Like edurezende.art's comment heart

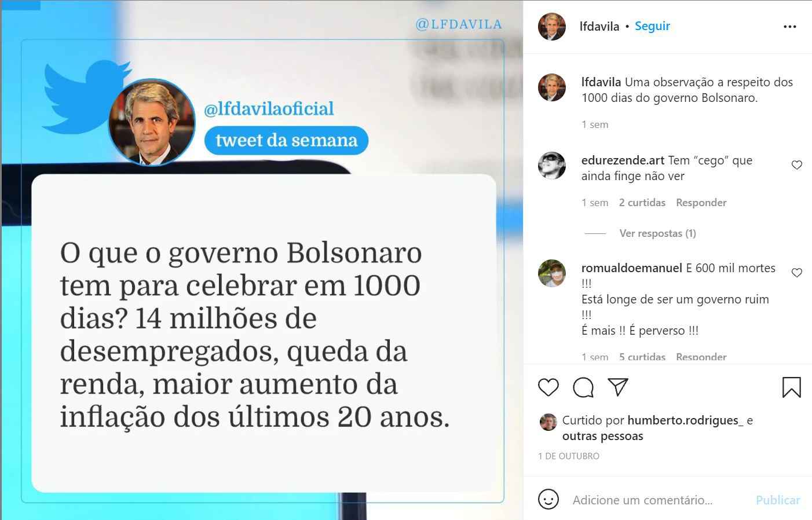797,165
